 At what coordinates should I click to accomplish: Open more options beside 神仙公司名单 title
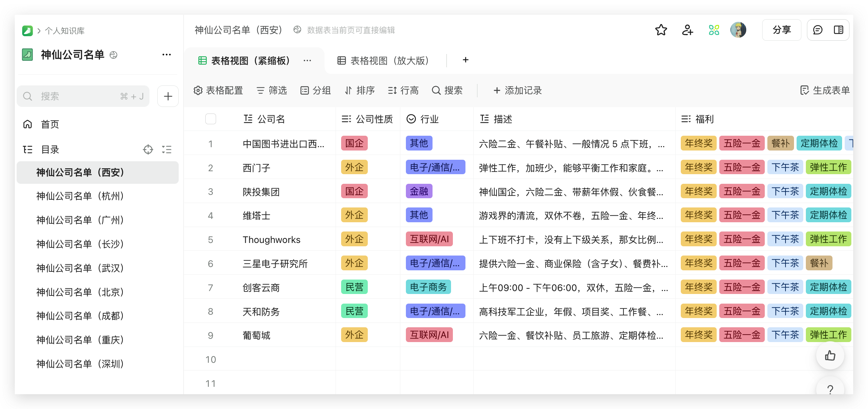(166, 55)
